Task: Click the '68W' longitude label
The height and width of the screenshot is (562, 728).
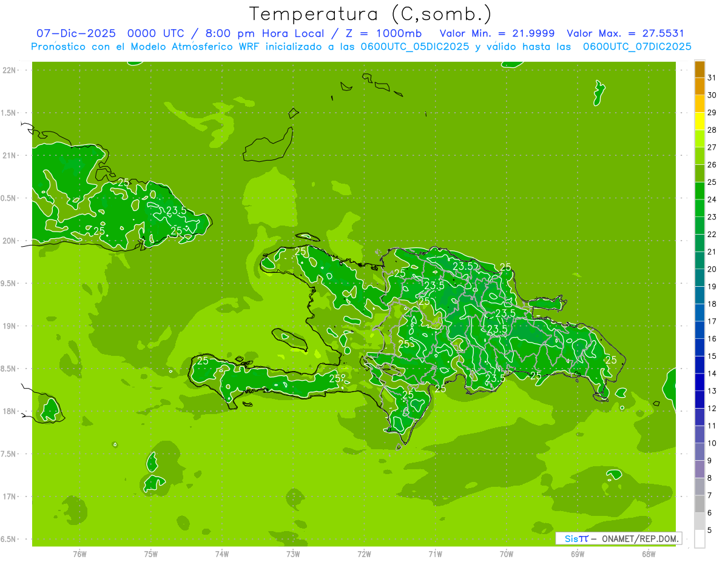Action: (x=649, y=554)
